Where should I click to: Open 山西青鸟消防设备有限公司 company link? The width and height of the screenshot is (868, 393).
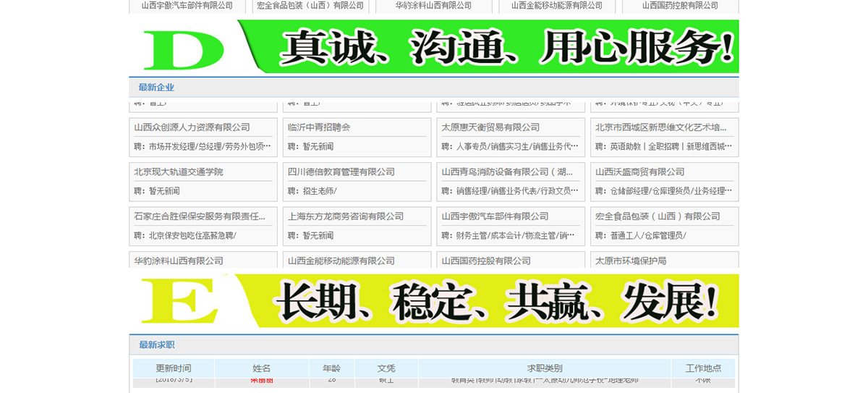point(507,172)
